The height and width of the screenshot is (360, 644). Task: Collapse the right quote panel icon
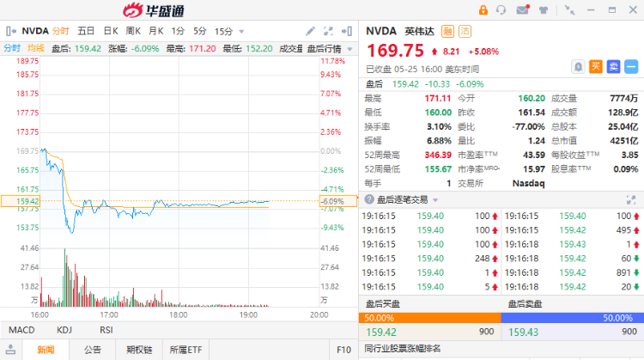pyautogui.click(x=347, y=31)
